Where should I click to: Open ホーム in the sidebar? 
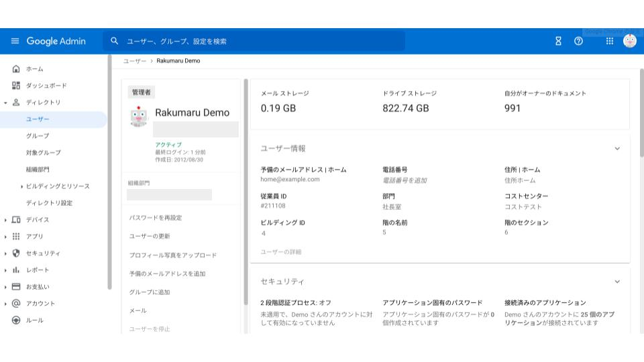click(34, 69)
